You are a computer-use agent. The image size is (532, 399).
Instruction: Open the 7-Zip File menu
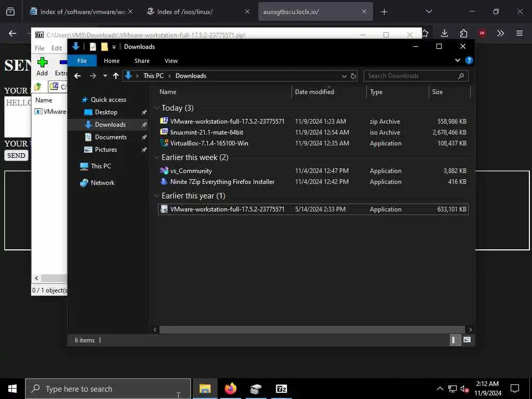click(39, 48)
